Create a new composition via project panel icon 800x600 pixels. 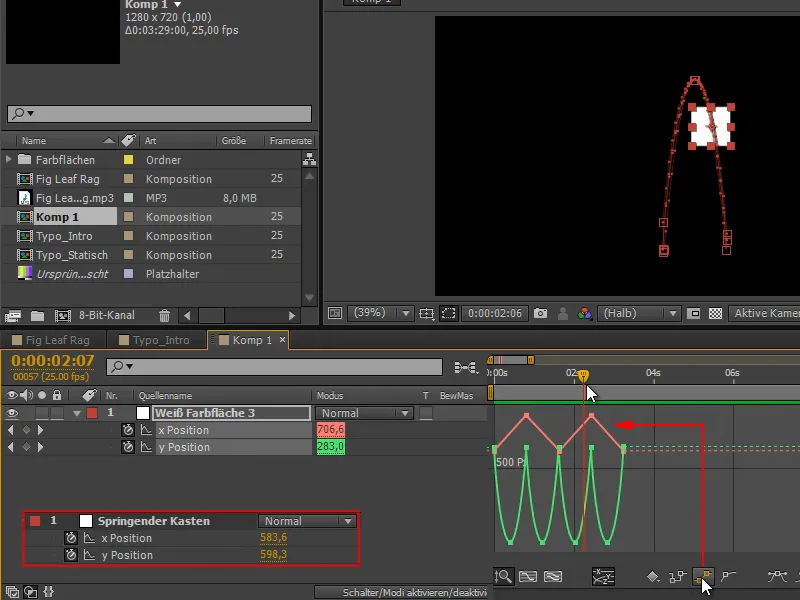(63, 316)
